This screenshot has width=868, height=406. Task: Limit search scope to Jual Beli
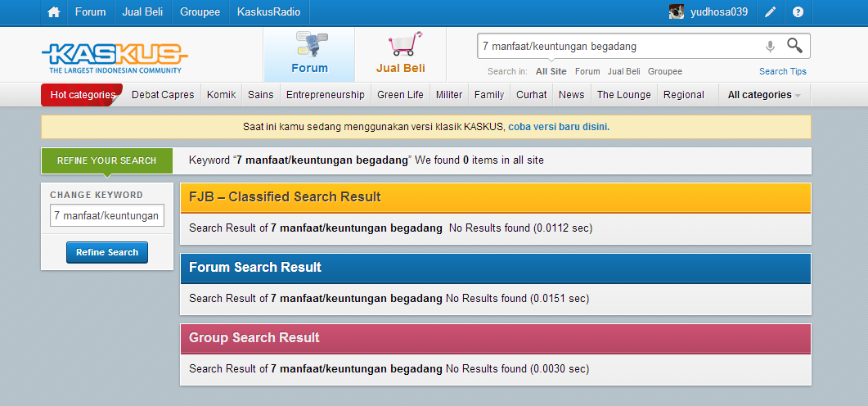[624, 71]
